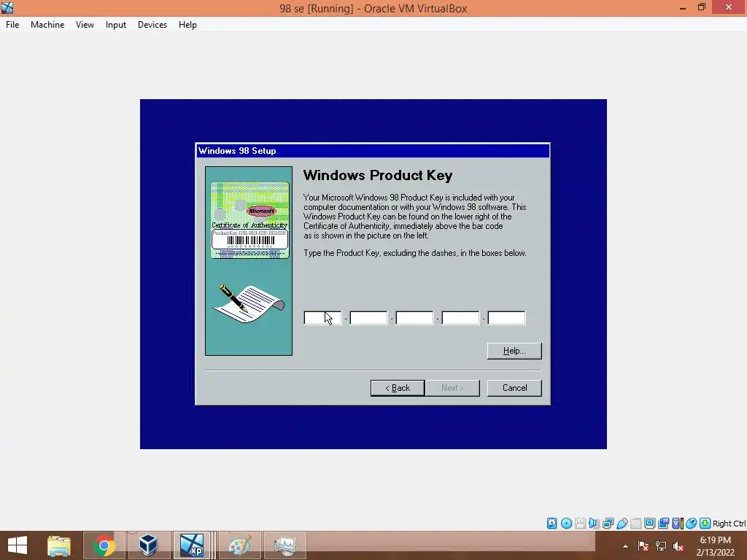
Task: Focus the fourth product key box
Action: (461, 318)
